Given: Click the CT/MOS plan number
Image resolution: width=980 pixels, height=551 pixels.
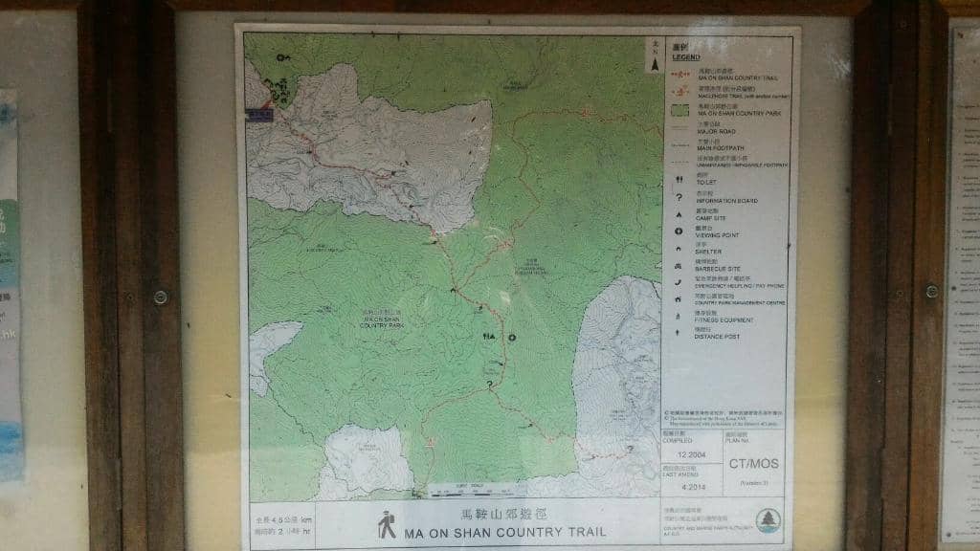Looking at the screenshot, I should tap(753, 464).
